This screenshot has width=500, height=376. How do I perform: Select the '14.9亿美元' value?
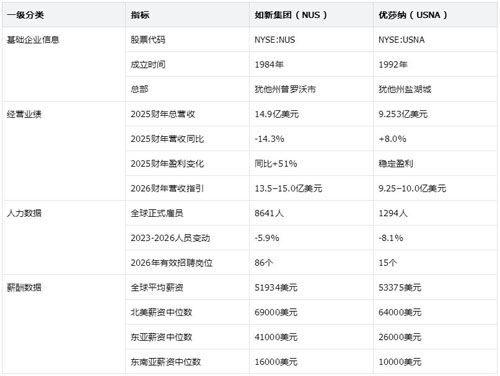click(x=277, y=114)
